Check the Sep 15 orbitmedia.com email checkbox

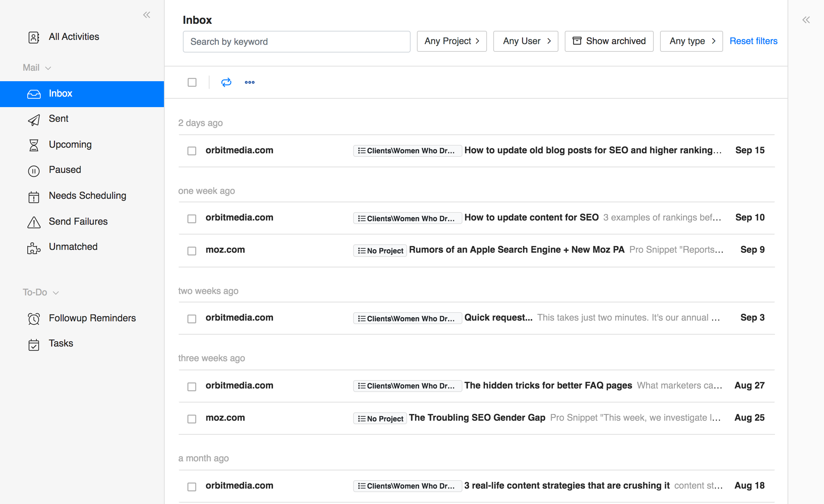192,151
